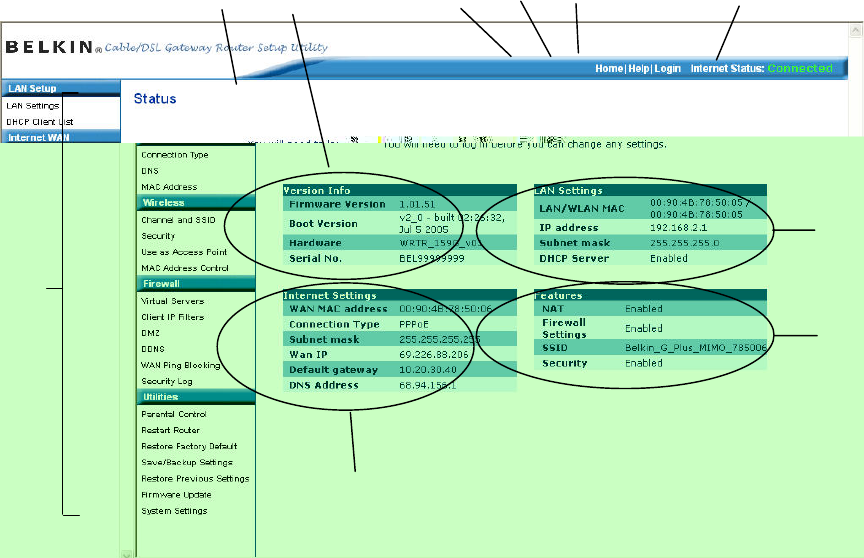Click the sidebar scroll down arrow
This screenshot has width=864, height=558.
(x=127, y=554)
